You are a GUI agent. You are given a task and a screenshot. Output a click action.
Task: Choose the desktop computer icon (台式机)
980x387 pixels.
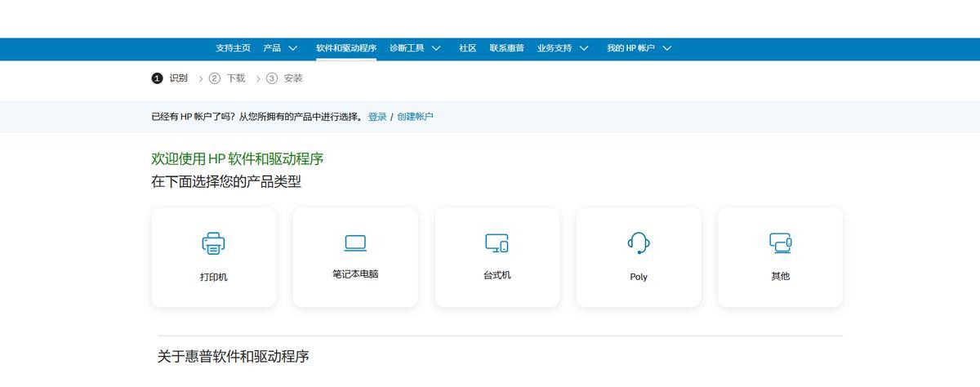click(497, 243)
